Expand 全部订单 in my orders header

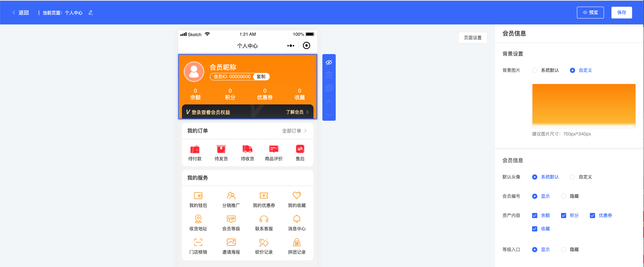[x=294, y=131]
